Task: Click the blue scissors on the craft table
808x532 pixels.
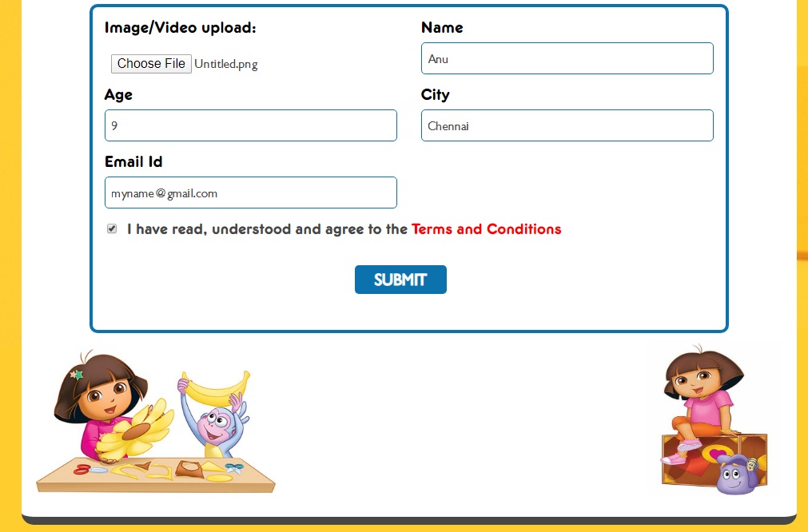Action: [x=234, y=468]
